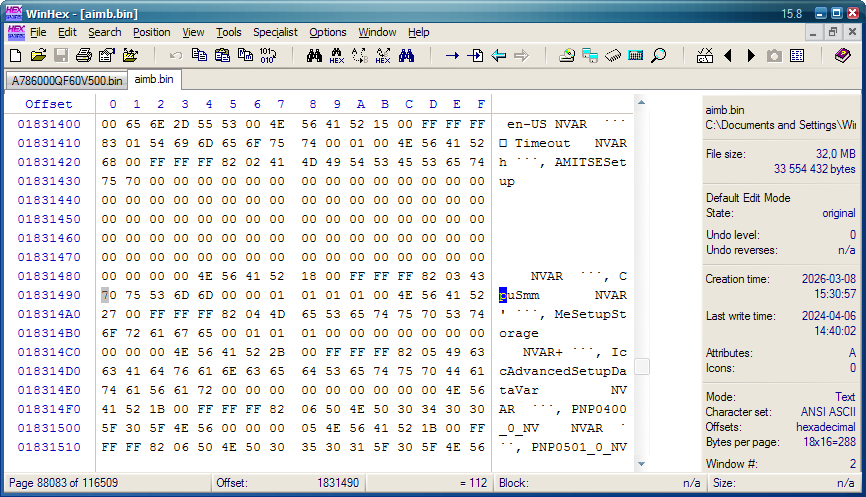The width and height of the screenshot is (866, 497).
Task: Open a file using the folder icon
Action: click(x=38, y=55)
